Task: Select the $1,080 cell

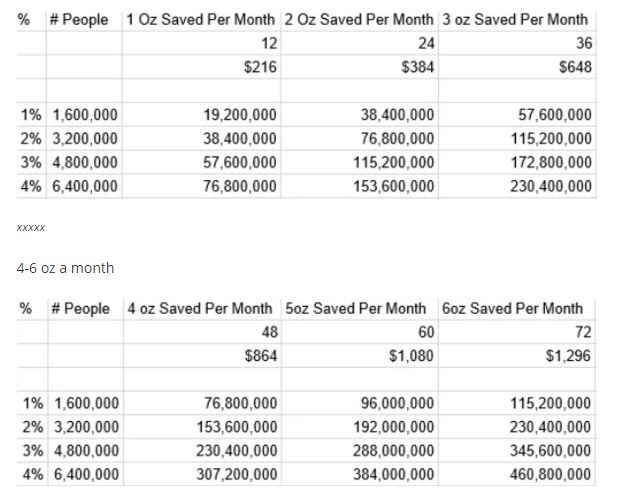Action: pos(411,356)
